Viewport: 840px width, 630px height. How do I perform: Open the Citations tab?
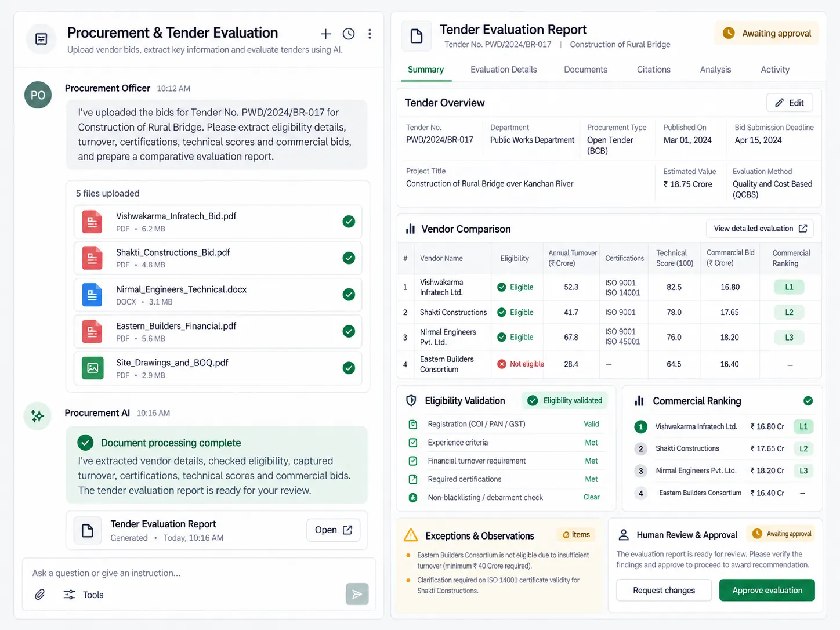click(654, 70)
